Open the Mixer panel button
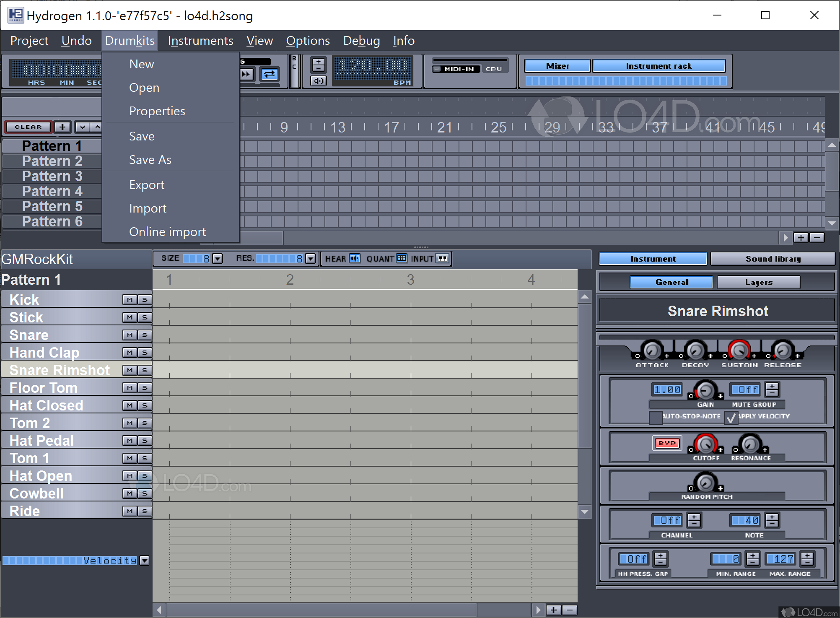 pos(557,66)
